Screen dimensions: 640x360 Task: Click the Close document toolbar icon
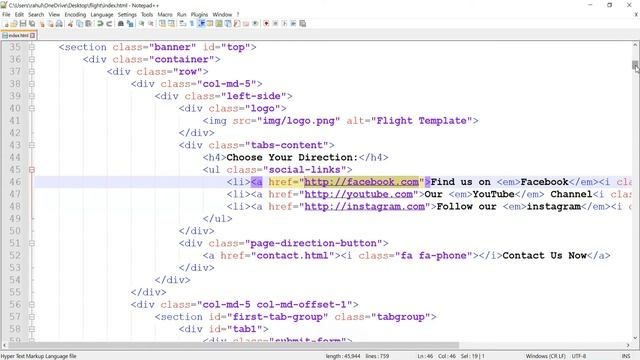[41, 24]
